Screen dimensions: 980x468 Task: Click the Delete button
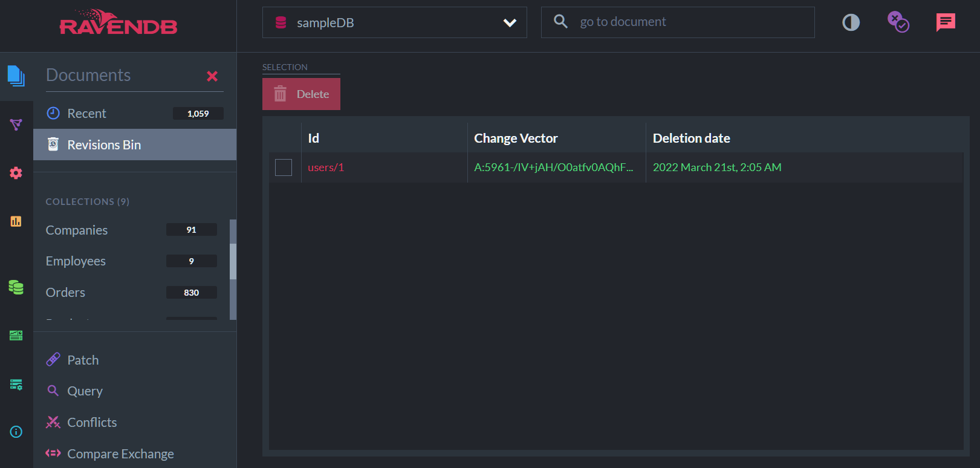point(301,94)
